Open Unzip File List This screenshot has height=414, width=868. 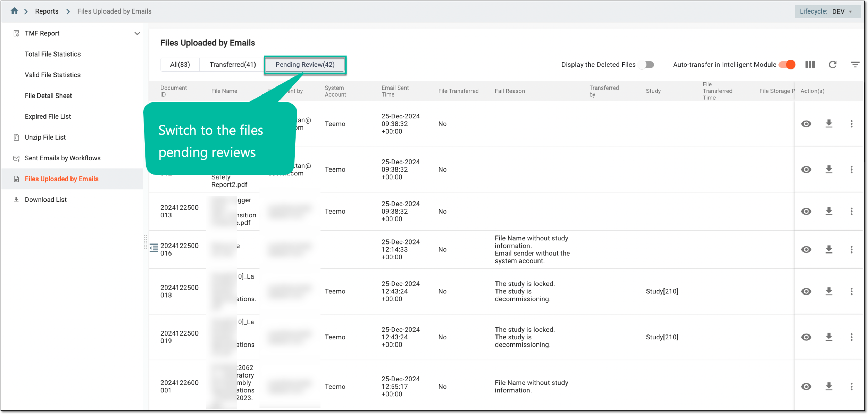point(45,138)
